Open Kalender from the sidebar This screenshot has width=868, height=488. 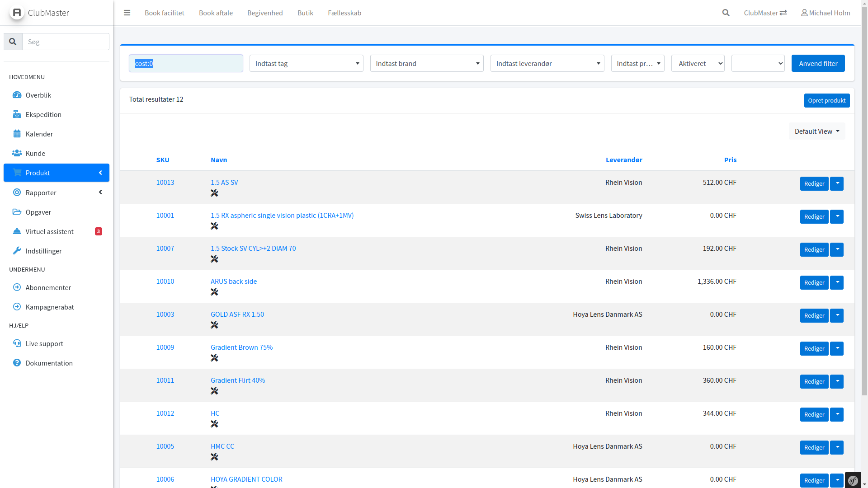tap(39, 134)
